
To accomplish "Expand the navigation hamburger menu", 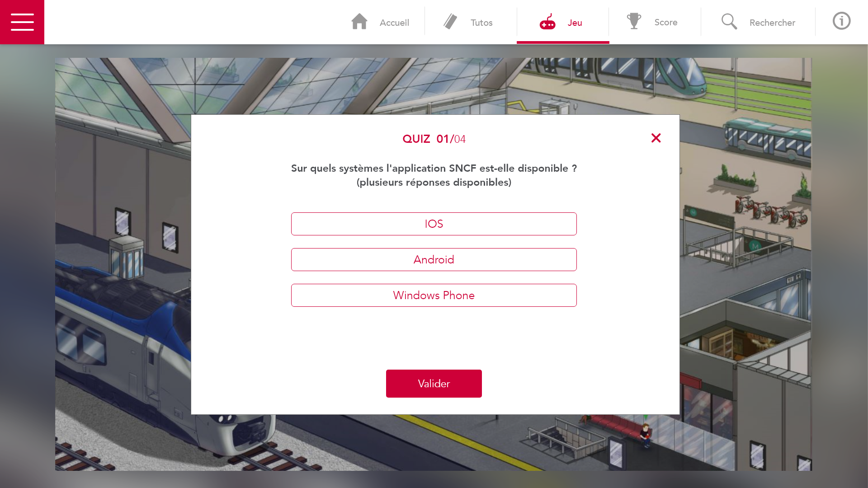I will pyautogui.click(x=22, y=22).
